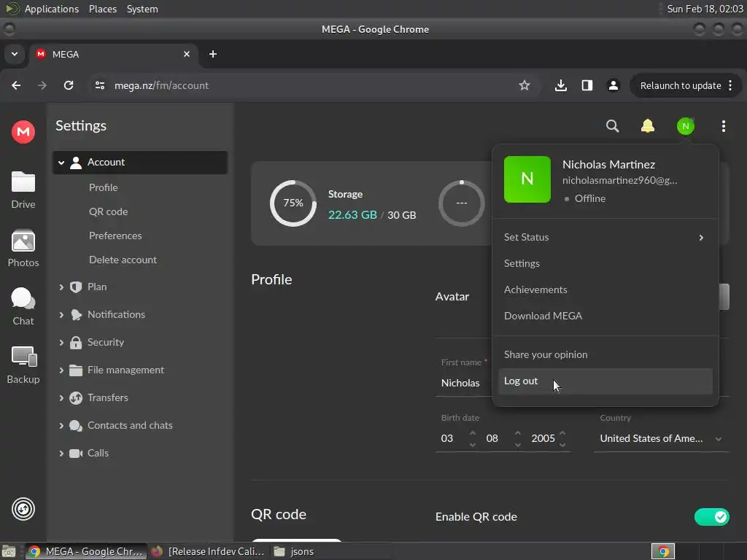Open Chrome downloads icon
This screenshot has height=560, width=747.
click(x=561, y=85)
